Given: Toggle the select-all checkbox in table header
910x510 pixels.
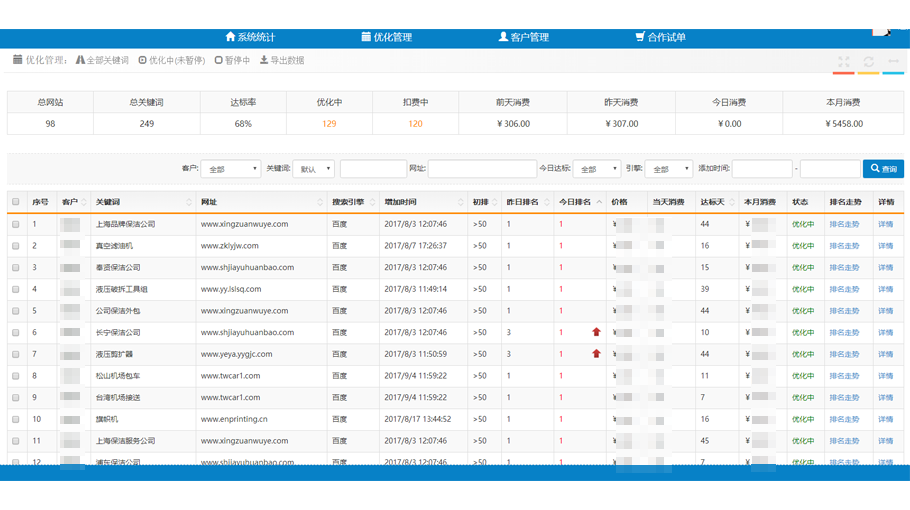Looking at the screenshot, I should [16, 202].
